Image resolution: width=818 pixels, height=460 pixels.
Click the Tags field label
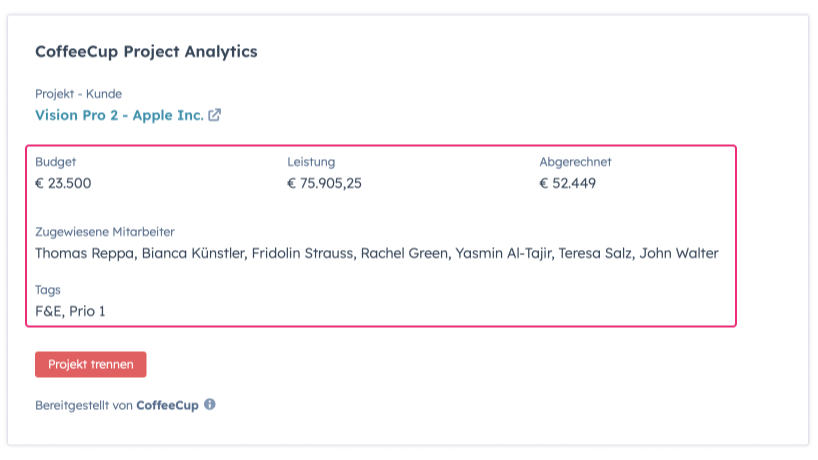click(x=48, y=290)
